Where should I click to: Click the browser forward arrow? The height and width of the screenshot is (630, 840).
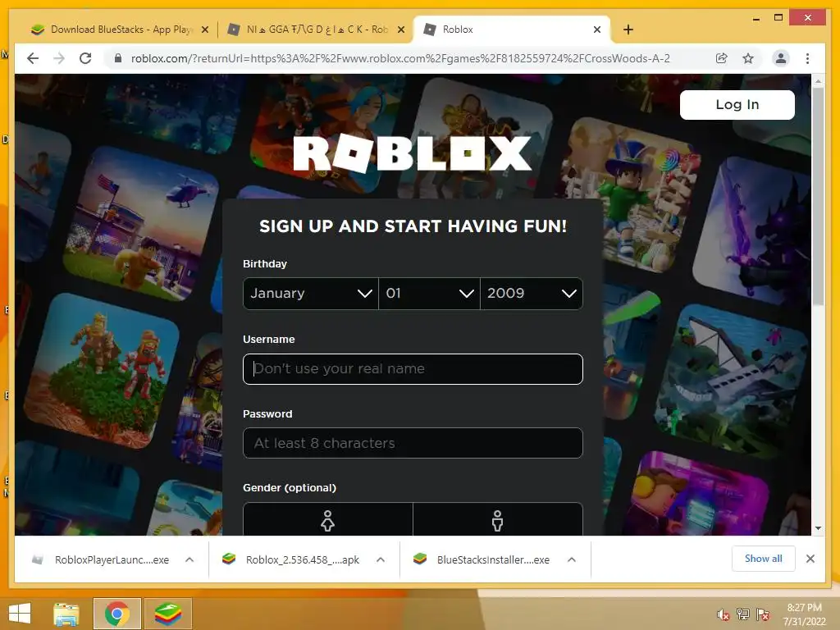(x=59, y=58)
